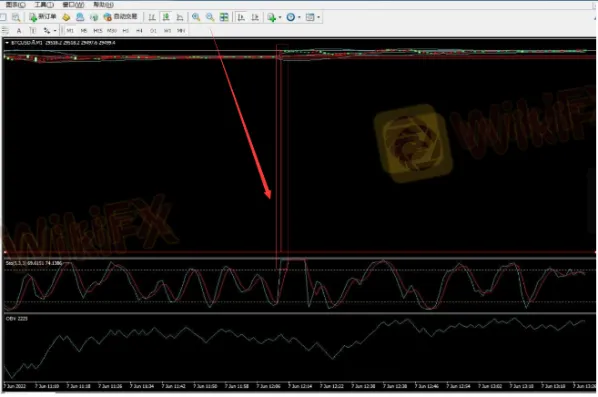Switch to line chart display
Screen dimensions: 598x397
pyautogui.click(x=180, y=17)
